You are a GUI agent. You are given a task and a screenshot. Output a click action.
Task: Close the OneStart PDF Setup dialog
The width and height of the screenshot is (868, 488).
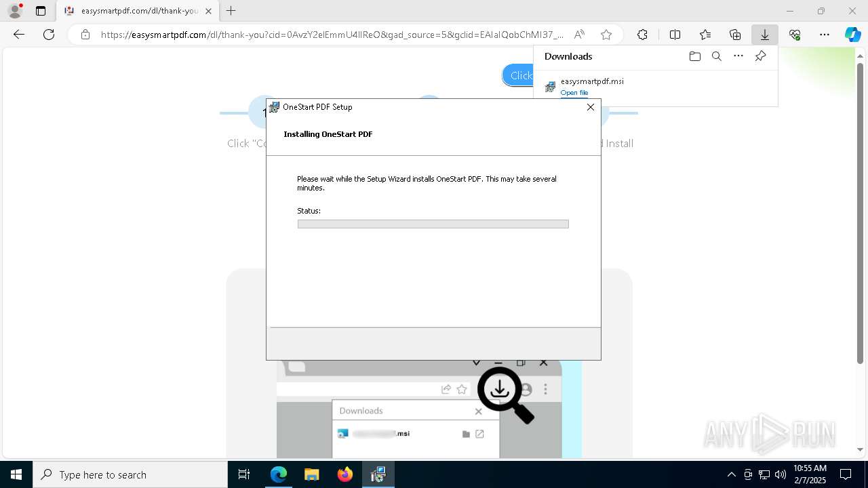click(590, 107)
